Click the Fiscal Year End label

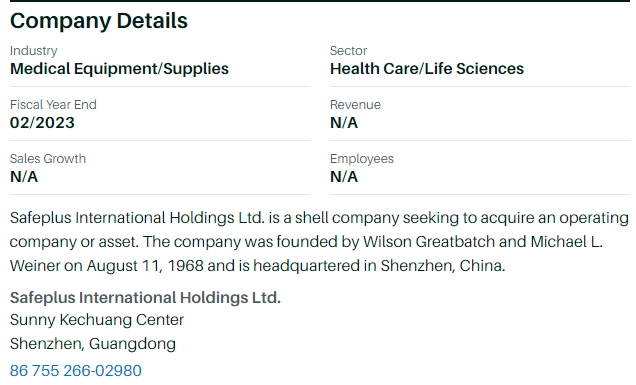pos(53,105)
